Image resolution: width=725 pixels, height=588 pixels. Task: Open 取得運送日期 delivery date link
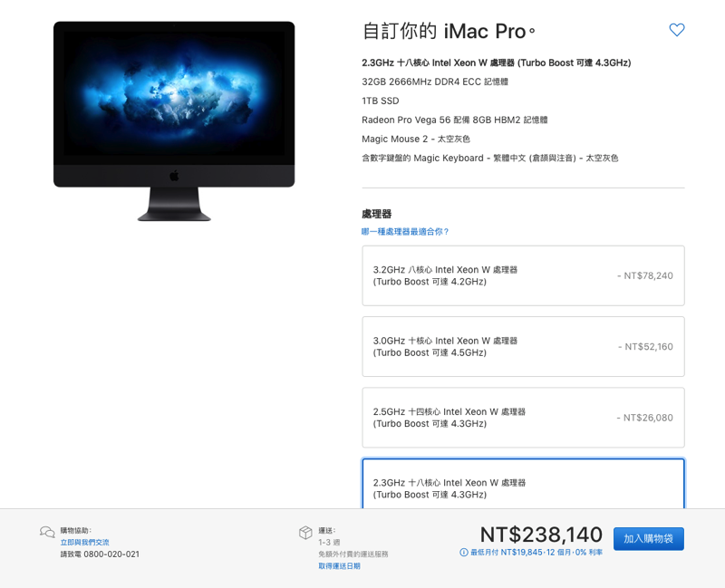(339, 566)
